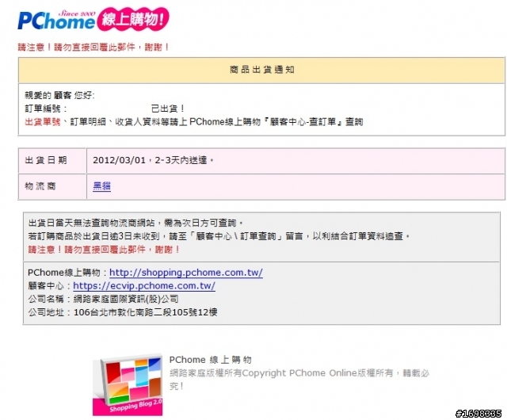Click the 2012/03/01 shipping date text
The width and height of the screenshot is (507, 420).
(120, 160)
